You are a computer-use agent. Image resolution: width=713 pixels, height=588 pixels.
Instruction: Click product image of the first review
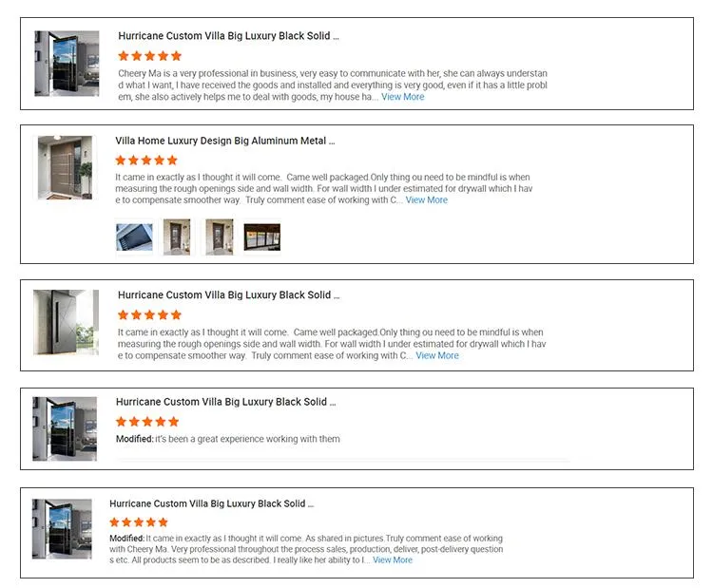(67, 63)
